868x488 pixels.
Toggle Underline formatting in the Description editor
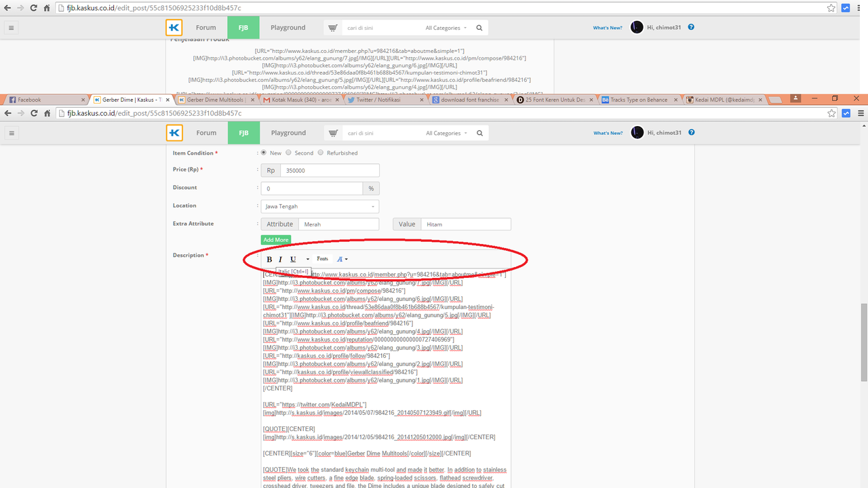[x=293, y=259]
